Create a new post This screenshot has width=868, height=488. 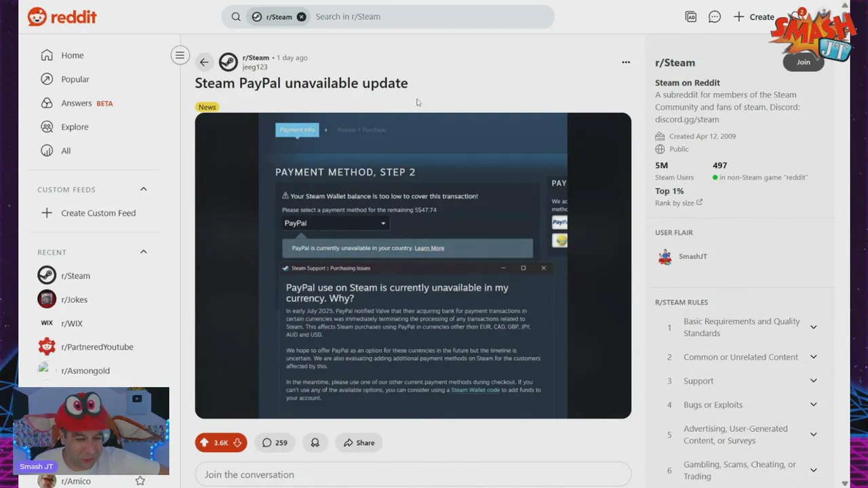point(753,17)
